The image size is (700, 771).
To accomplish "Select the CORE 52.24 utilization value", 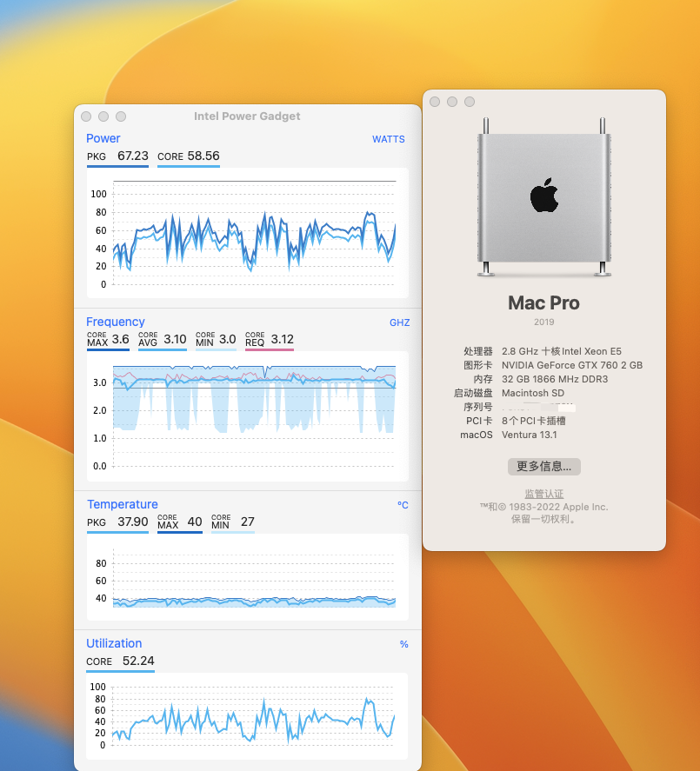I will click(x=121, y=661).
